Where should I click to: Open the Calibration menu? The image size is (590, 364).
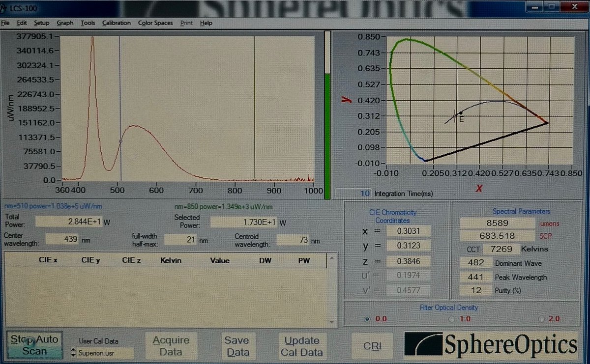pyautogui.click(x=117, y=23)
